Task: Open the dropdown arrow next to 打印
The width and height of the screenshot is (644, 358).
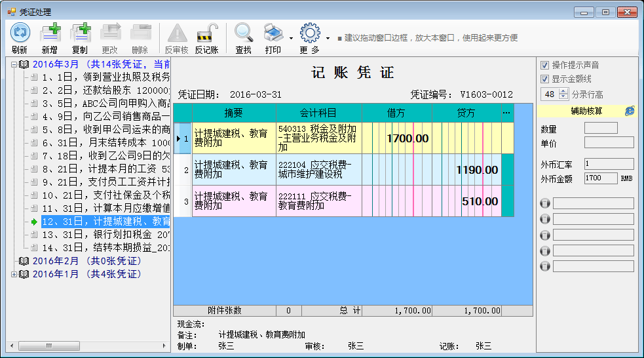Action: coord(291,38)
